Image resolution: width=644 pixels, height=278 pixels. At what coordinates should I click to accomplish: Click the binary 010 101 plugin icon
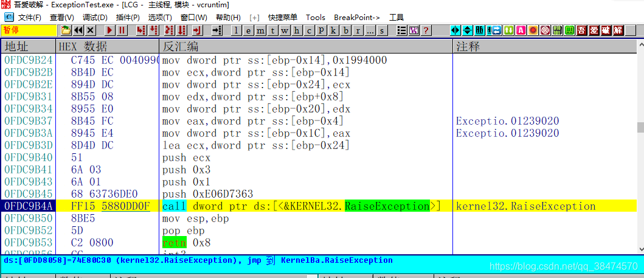pos(557,30)
